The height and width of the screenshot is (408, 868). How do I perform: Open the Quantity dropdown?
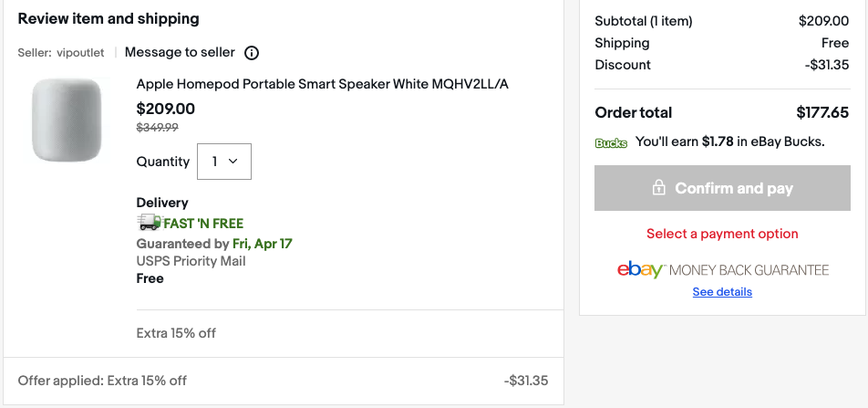coord(223,162)
